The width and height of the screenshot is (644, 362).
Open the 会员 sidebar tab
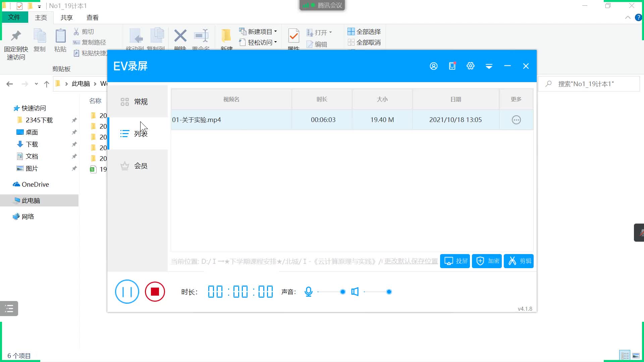pyautogui.click(x=138, y=166)
